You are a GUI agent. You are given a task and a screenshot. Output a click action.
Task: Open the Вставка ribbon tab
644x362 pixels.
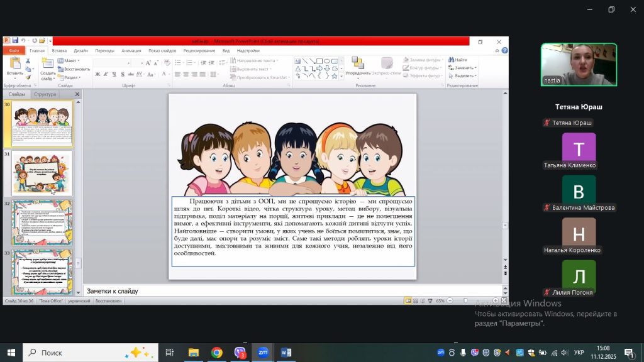(x=59, y=50)
